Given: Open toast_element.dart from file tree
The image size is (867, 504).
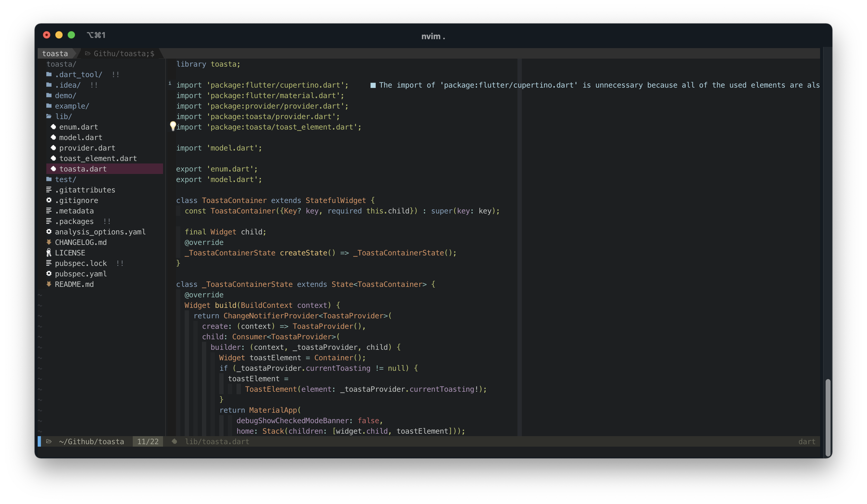Looking at the screenshot, I should (98, 159).
